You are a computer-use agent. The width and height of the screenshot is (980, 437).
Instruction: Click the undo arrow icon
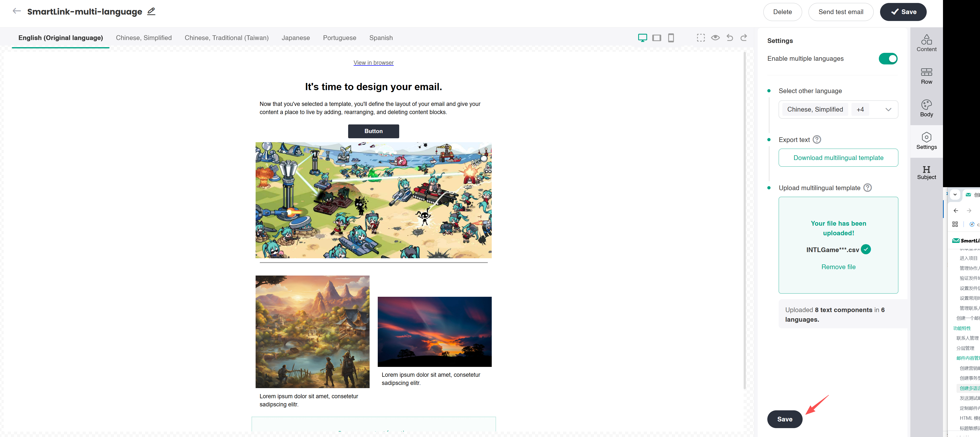tap(729, 38)
